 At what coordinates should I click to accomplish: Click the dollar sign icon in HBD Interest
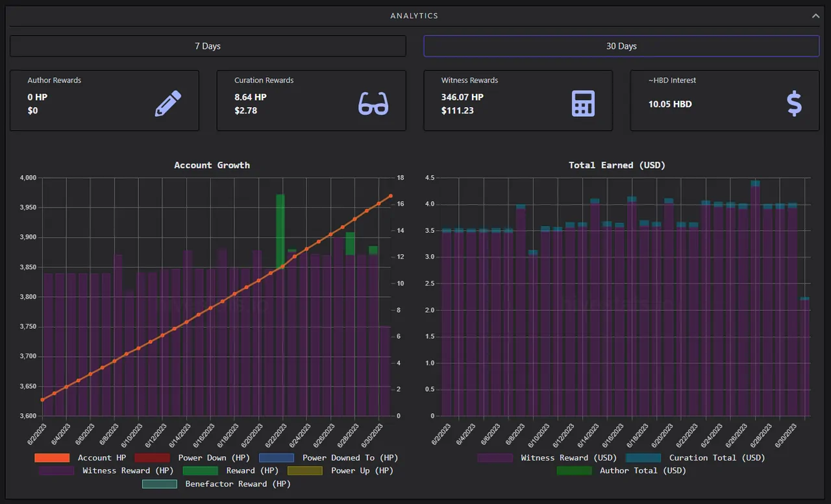[794, 104]
